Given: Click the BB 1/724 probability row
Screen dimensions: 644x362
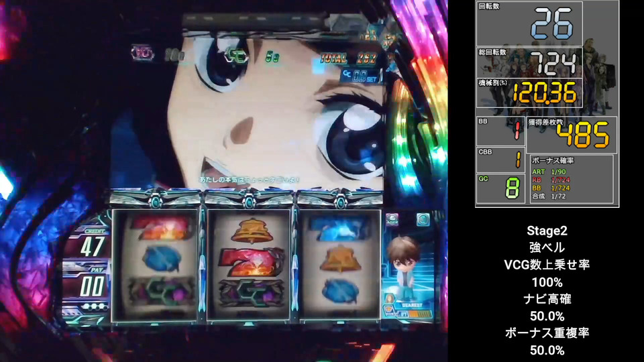Looking at the screenshot, I should coord(551,188).
